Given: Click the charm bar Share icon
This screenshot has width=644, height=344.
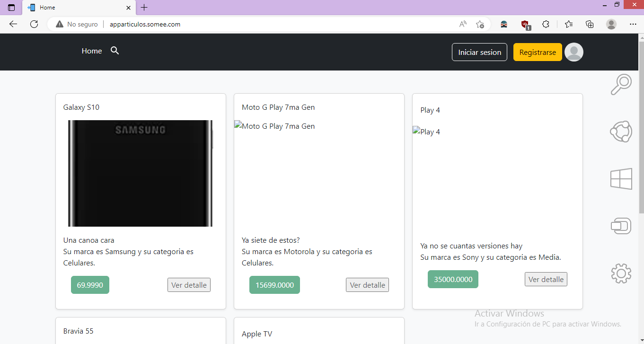Looking at the screenshot, I should click(x=621, y=132).
